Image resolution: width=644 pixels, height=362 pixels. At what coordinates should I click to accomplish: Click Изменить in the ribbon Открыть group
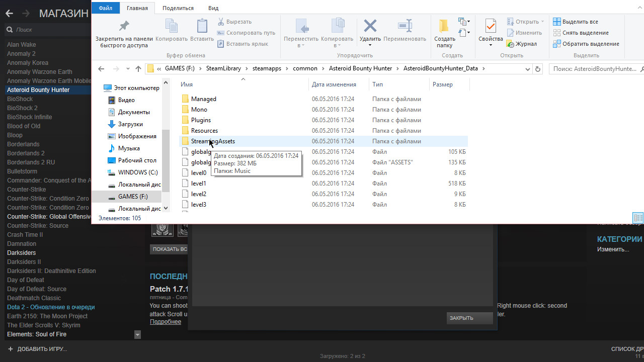524,33
